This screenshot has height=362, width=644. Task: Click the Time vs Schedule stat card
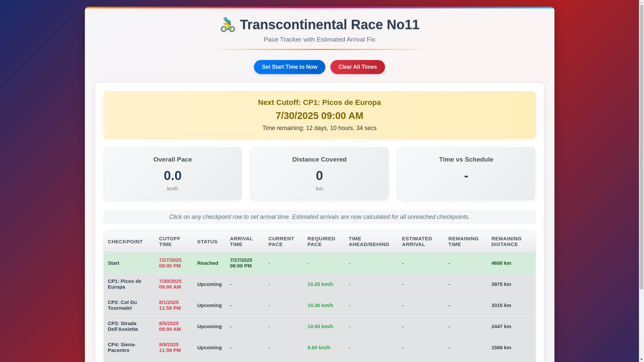coord(466,174)
